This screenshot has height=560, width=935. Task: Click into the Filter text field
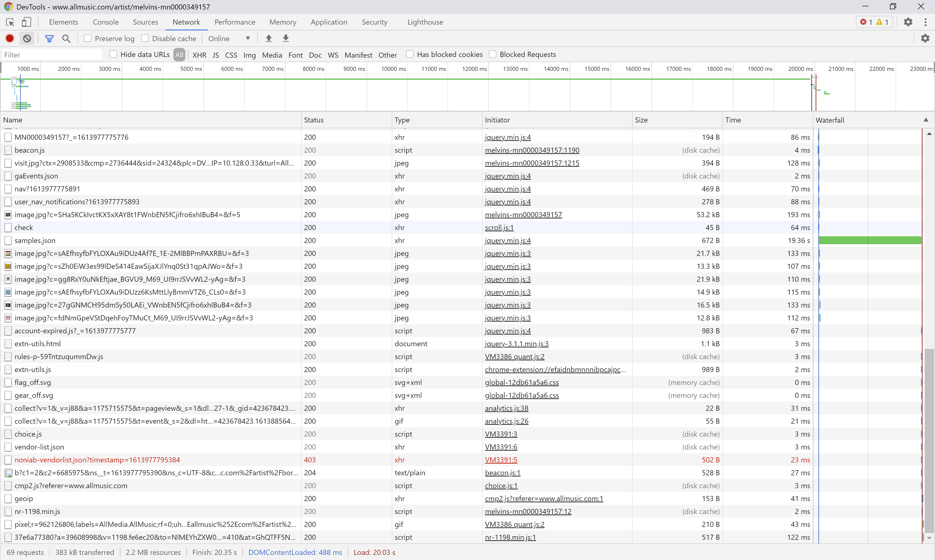pos(52,55)
